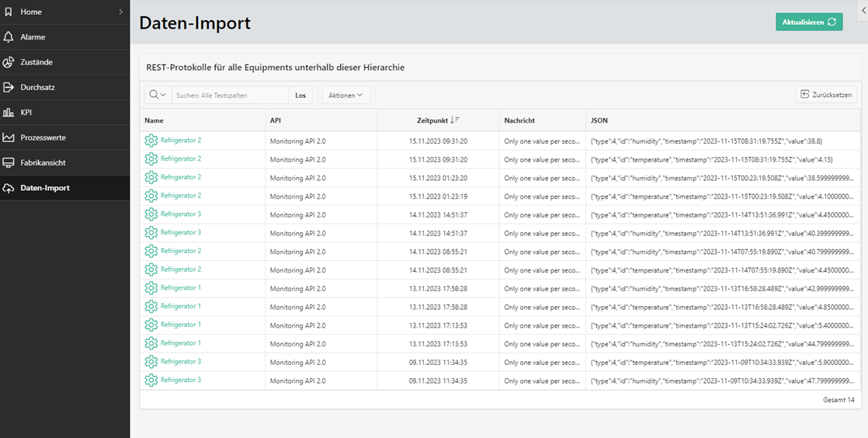Viewport: 868px width, 438px height.
Task: Click the Aktualisieren button
Action: pos(809,23)
